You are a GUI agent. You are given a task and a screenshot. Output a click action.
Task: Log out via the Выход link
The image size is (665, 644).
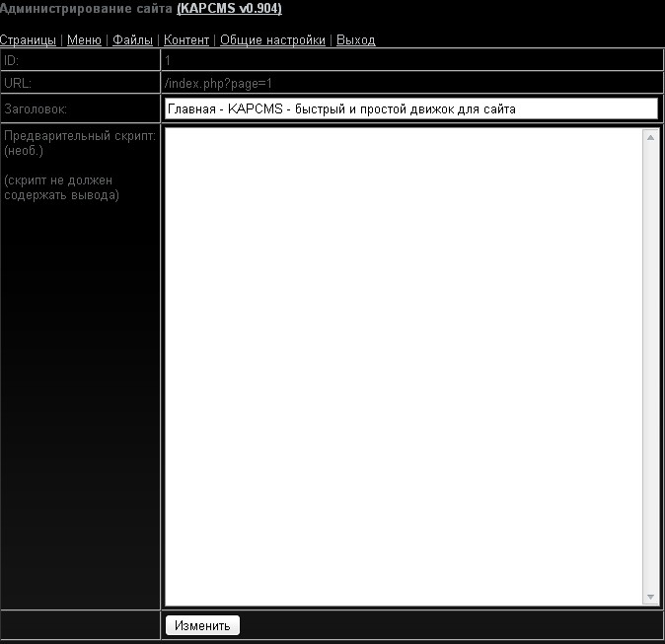[x=355, y=39]
